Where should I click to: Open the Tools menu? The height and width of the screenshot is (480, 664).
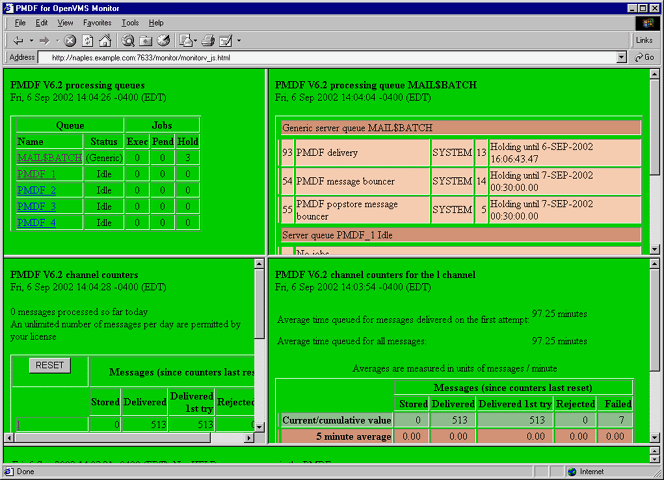tap(130, 23)
